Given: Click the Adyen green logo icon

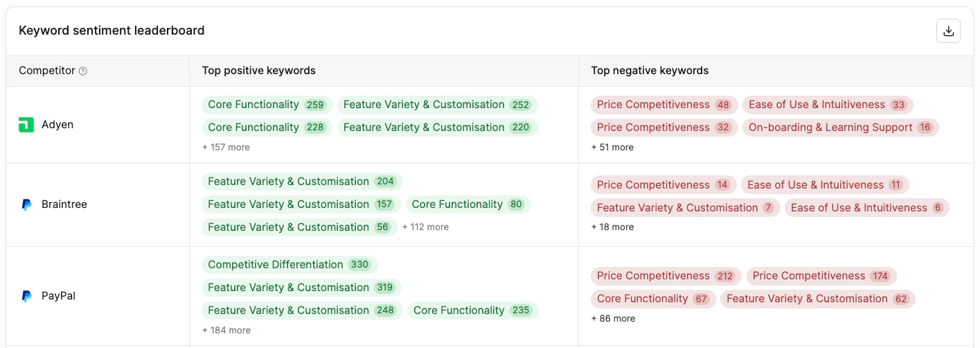Looking at the screenshot, I should pos(26,125).
